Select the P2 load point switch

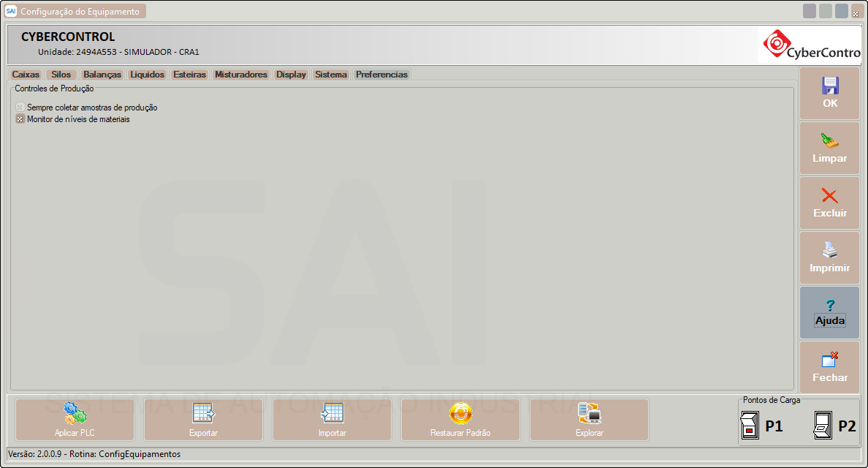click(823, 426)
